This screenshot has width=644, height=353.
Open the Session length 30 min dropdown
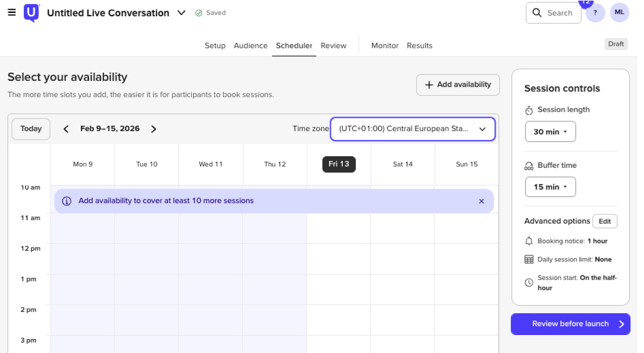click(x=550, y=132)
